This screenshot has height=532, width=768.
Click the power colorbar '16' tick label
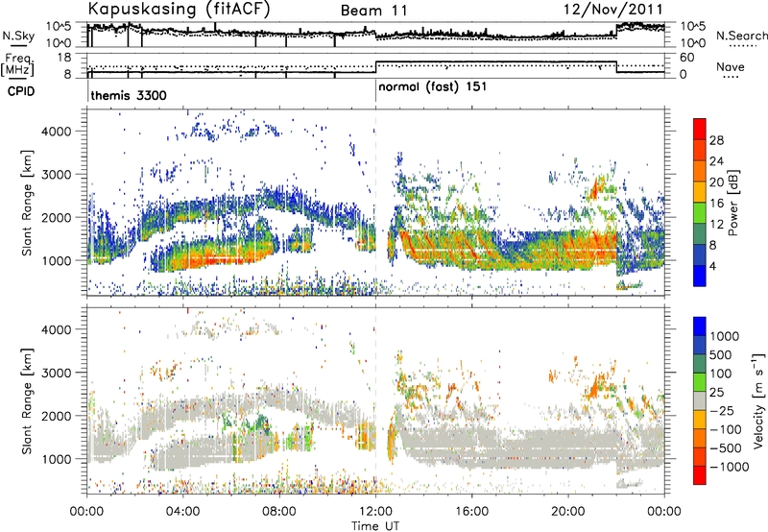(716, 204)
